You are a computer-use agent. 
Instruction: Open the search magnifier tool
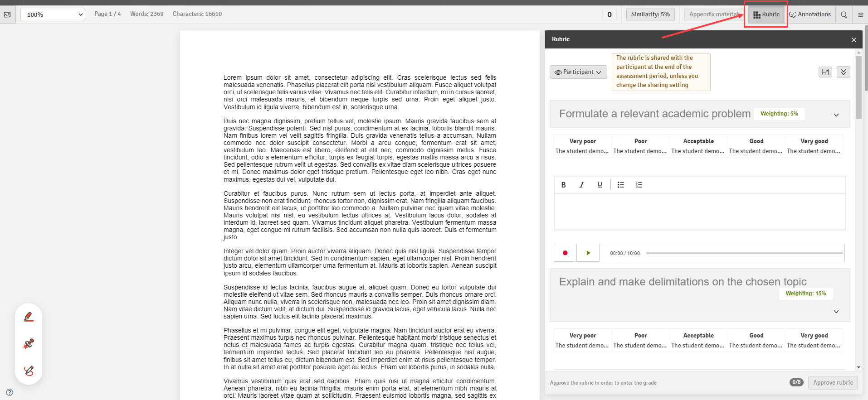[844, 14]
